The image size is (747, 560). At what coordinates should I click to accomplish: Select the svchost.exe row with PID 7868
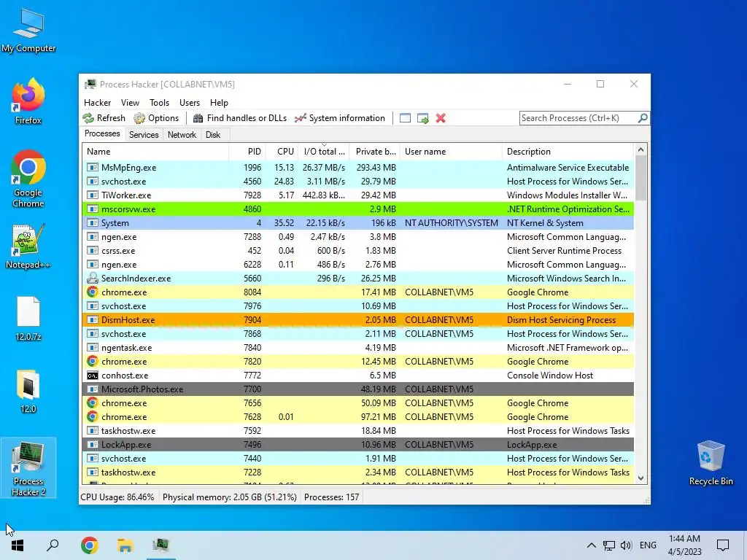357,334
